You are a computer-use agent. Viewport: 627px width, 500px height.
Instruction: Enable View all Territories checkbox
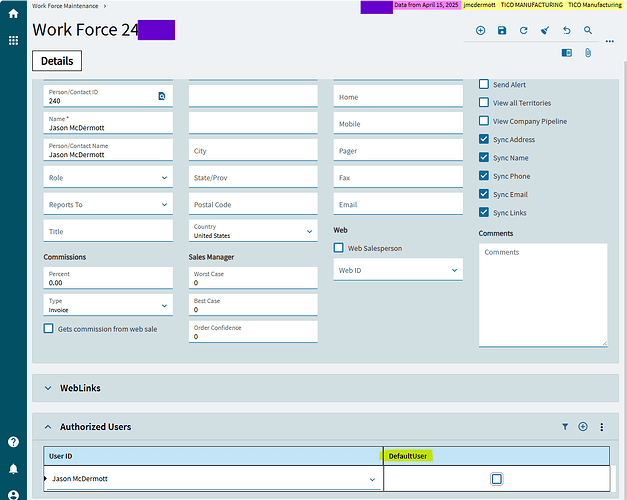pos(484,103)
